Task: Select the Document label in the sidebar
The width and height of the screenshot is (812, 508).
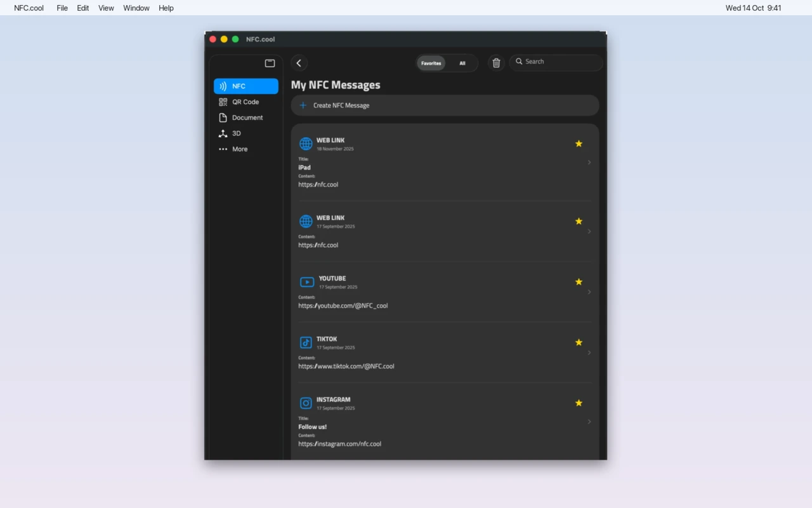Action: [247, 117]
